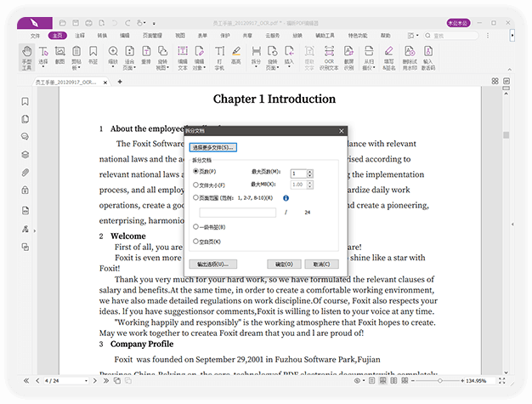The image size is (532, 404).
Task: Activate the Highlight (高亮) tool
Action: click(236, 55)
